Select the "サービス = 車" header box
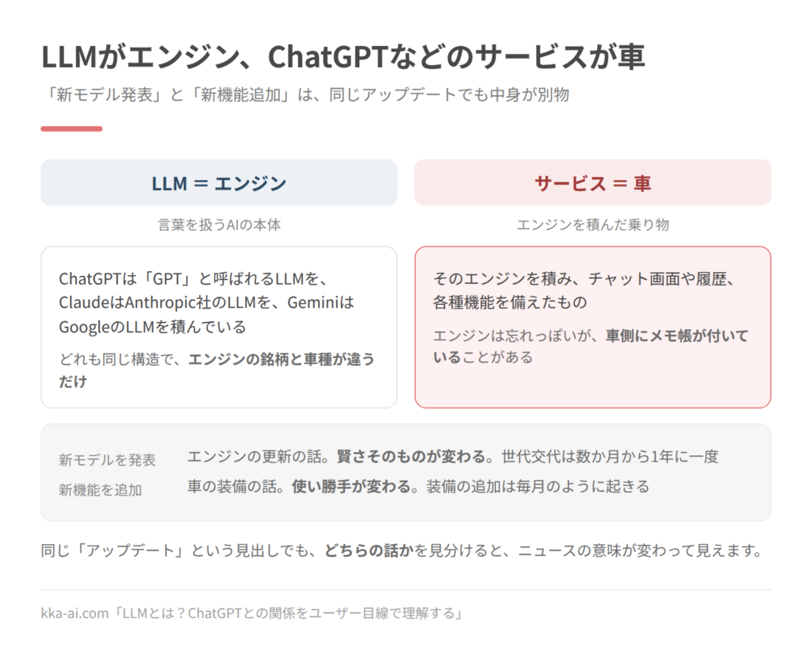The width and height of the screenshot is (812, 648). tap(592, 182)
